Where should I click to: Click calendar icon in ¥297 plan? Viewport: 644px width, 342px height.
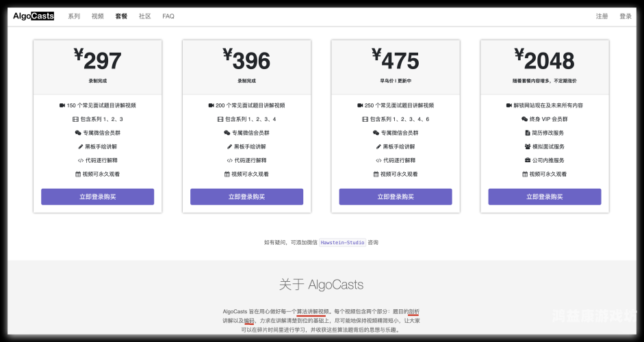point(78,174)
